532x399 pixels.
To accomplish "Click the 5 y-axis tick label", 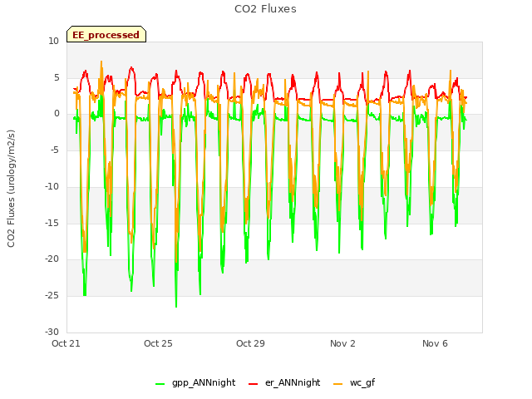I will pos(57,77).
